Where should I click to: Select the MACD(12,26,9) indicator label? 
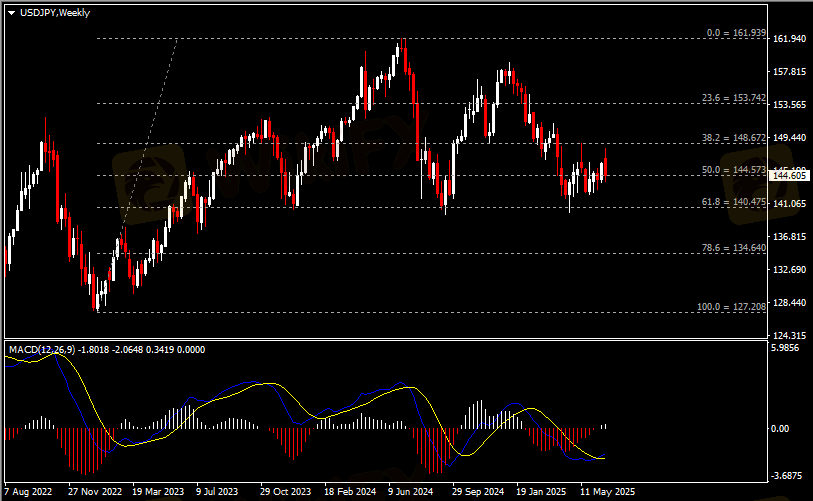point(42,350)
